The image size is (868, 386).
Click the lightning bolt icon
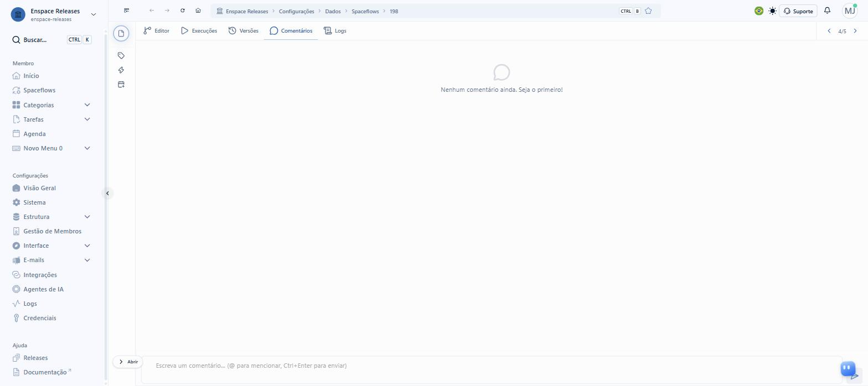(121, 70)
